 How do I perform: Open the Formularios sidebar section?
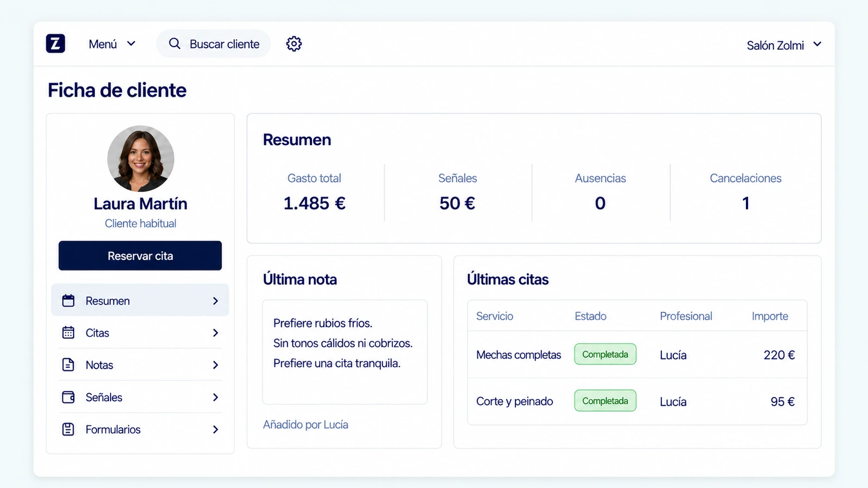click(x=140, y=429)
